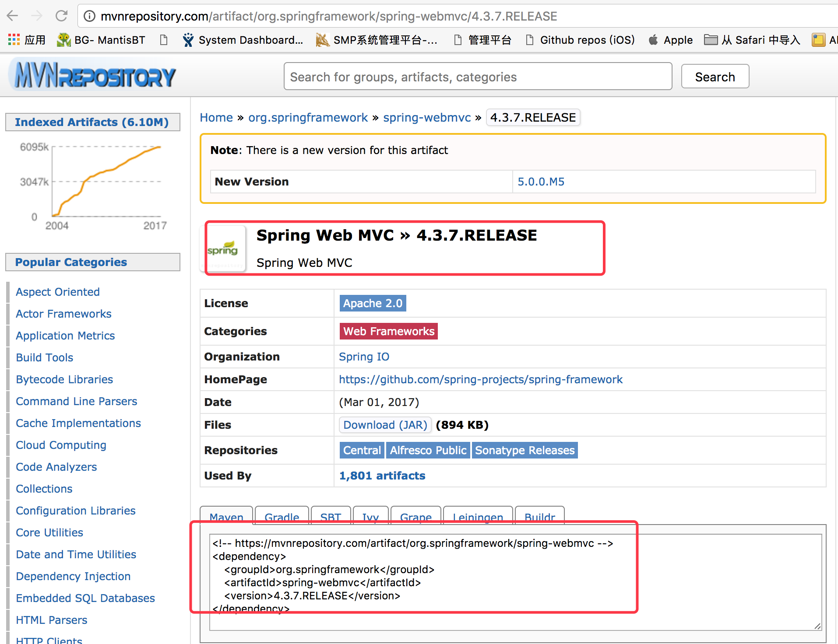Click the Search button
The height and width of the screenshot is (644, 838).
coord(715,77)
